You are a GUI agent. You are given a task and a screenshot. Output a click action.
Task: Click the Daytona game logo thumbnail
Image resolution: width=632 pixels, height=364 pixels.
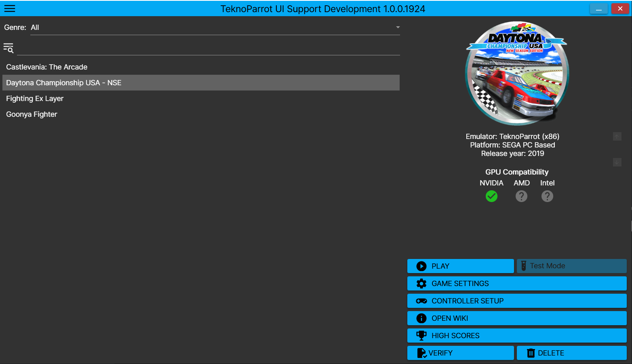click(x=517, y=74)
